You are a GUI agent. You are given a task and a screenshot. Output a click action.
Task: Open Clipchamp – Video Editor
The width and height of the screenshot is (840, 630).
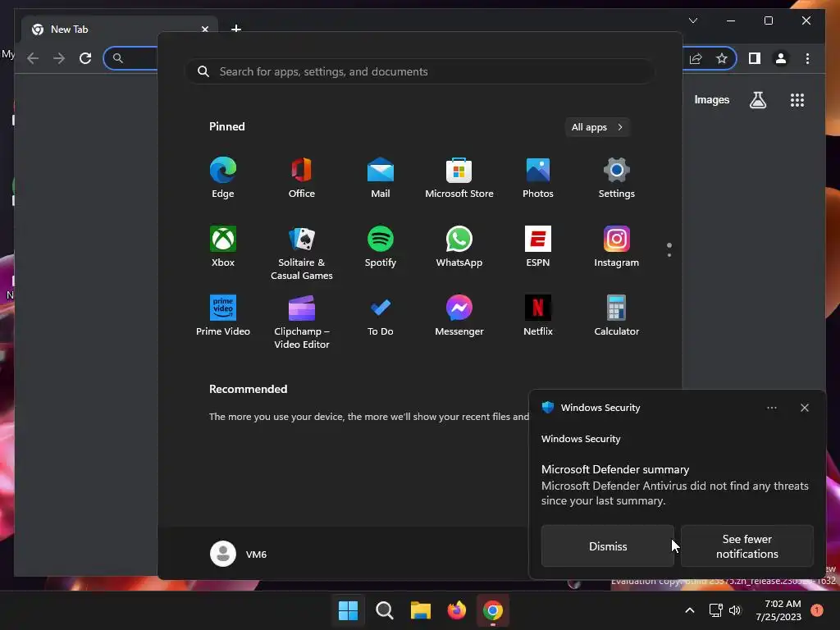(x=302, y=322)
